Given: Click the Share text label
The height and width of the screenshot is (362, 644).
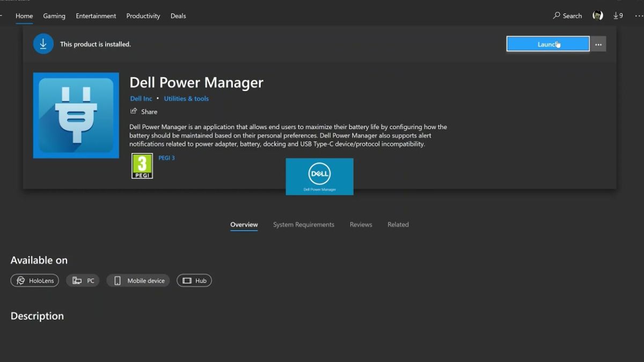Looking at the screenshot, I should tap(149, 112).
